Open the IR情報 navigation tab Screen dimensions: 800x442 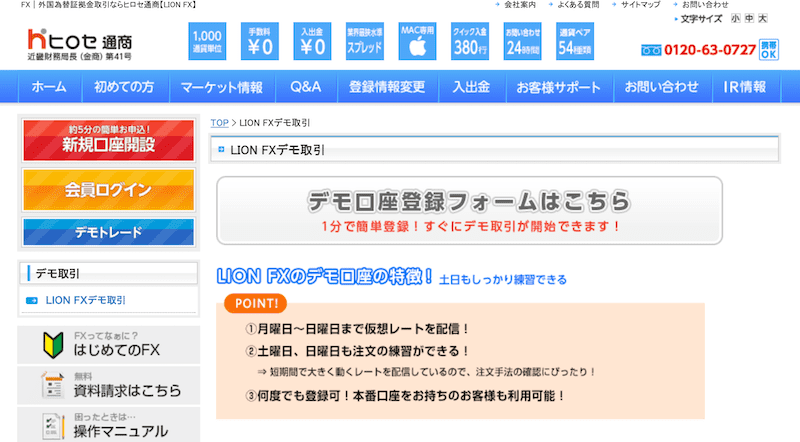745,87
